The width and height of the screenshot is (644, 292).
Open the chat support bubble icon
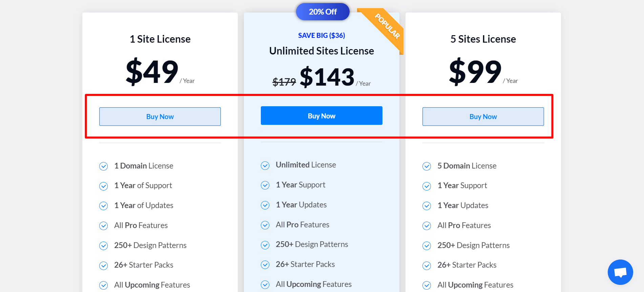620,272
